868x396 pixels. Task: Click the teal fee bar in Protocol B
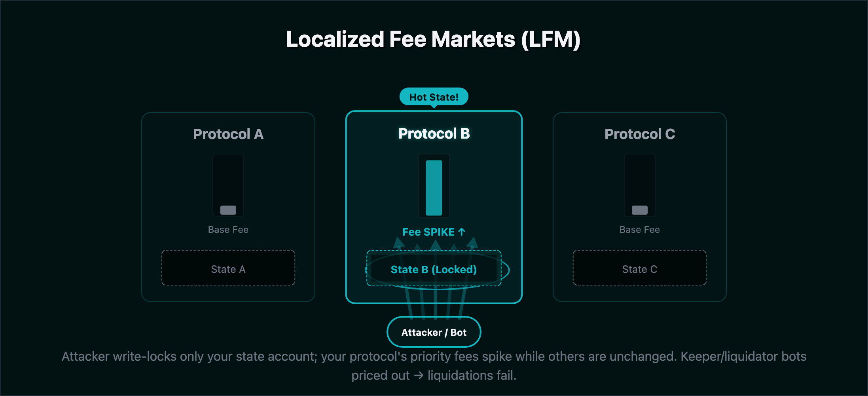[x=434, y=188]
